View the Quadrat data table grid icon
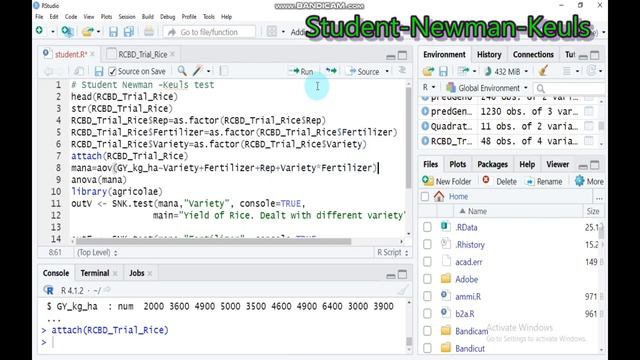This screenshot has width=640, height=360. coord(589,126)
